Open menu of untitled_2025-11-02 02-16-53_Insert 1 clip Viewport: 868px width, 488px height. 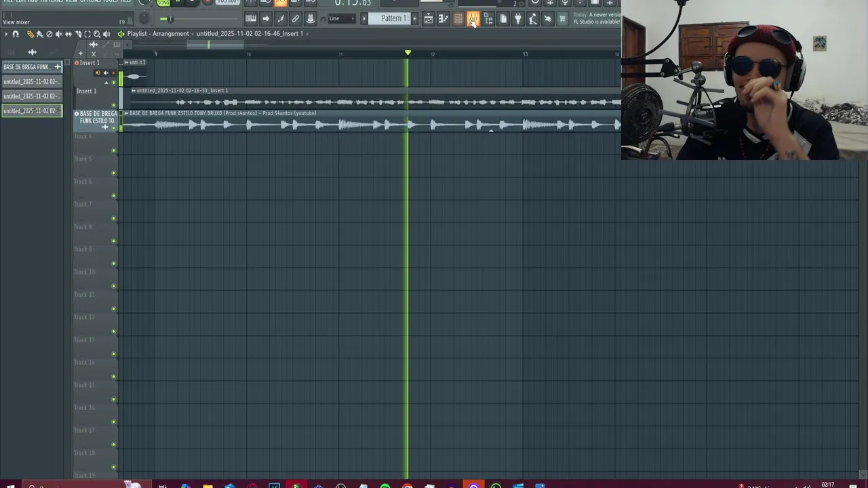[134, 91]
